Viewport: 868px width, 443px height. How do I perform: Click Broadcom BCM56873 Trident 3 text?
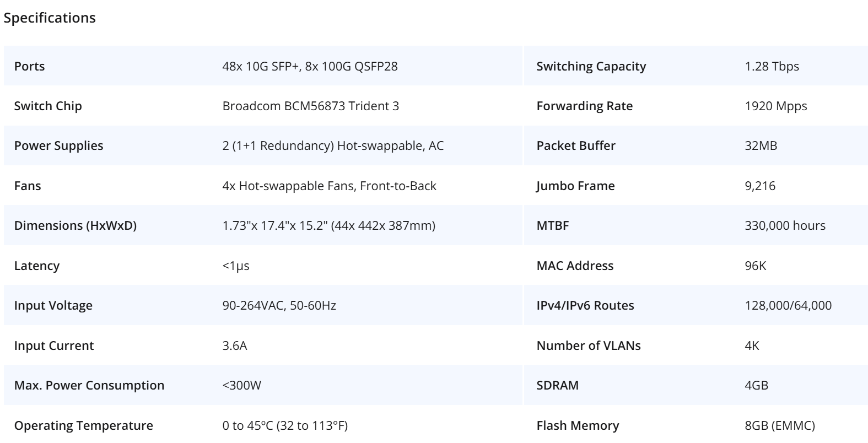(311, 106)
